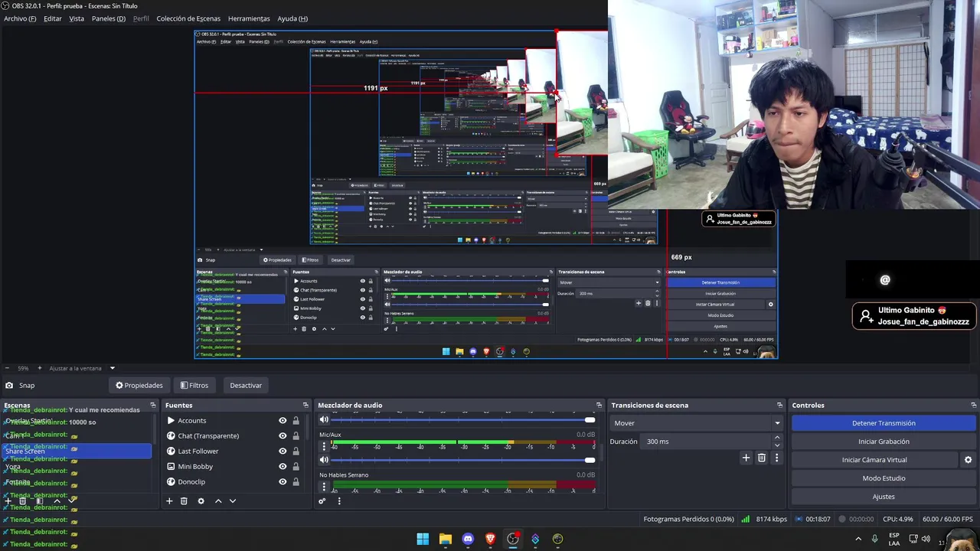Open Discord from the taskbar
This screenshot has width=980, height=551.
tap(468, 539)
